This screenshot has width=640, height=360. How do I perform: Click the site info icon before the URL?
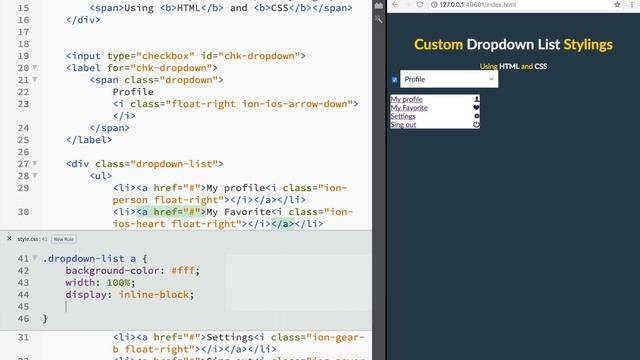[x=434, y=4]
